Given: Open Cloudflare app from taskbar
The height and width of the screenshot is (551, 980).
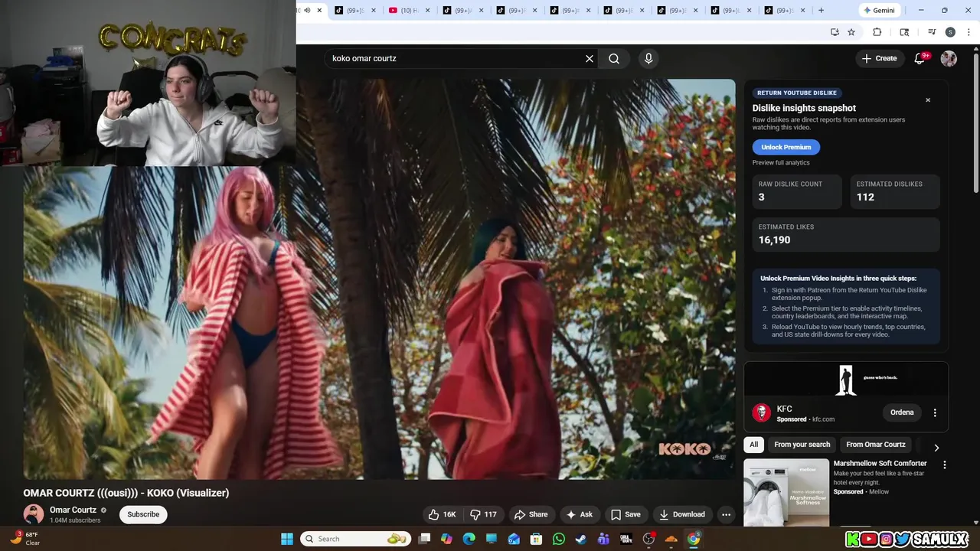Looking at the screenshot, I should 671,539.
